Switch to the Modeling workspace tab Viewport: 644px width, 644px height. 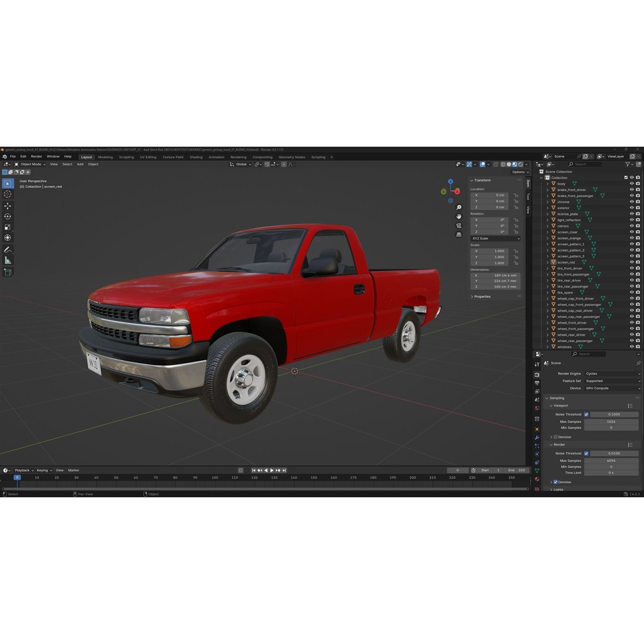[x=105, y=157]
